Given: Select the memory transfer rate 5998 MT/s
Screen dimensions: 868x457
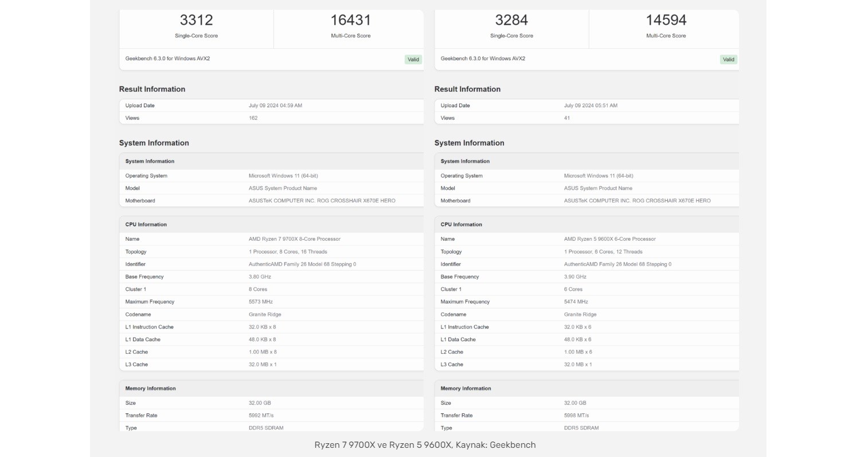Looking at the screenshot, I should [x=577, y=416].
